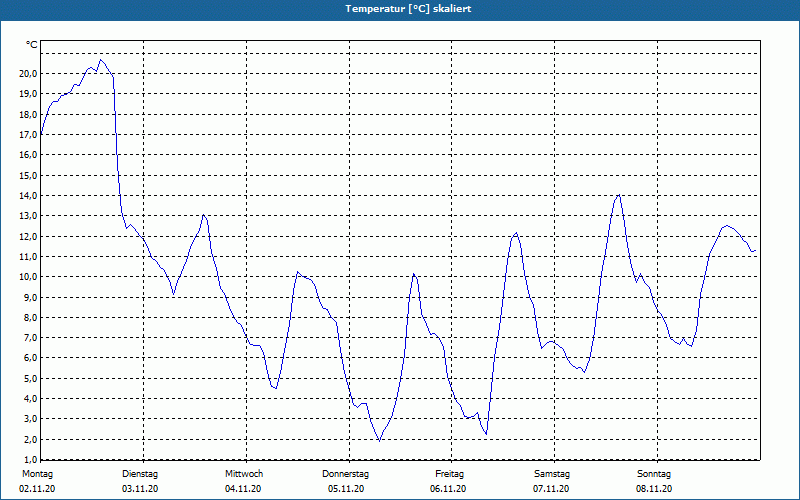Click the '14,0' y-axis value

tap(28, 195)
